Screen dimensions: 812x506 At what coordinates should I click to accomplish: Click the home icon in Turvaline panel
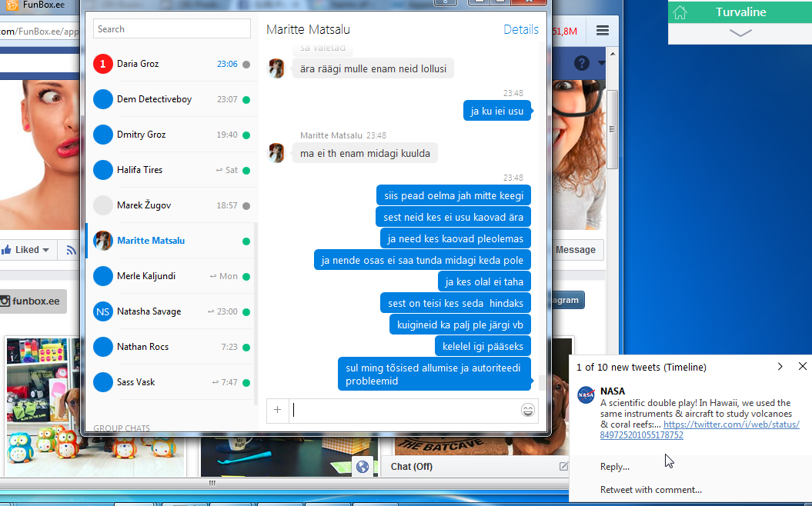point(680,12)
